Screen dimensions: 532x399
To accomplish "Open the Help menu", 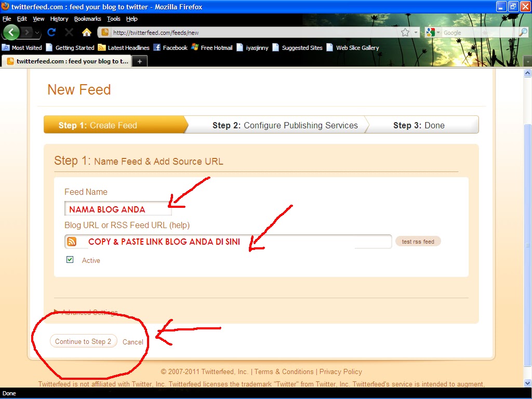I will [x=131, y=19].
